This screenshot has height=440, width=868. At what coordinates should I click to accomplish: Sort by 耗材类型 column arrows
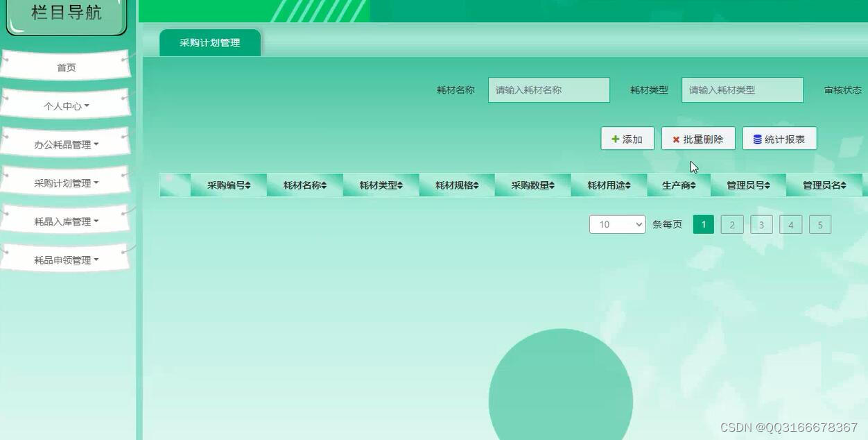(400, 185)
